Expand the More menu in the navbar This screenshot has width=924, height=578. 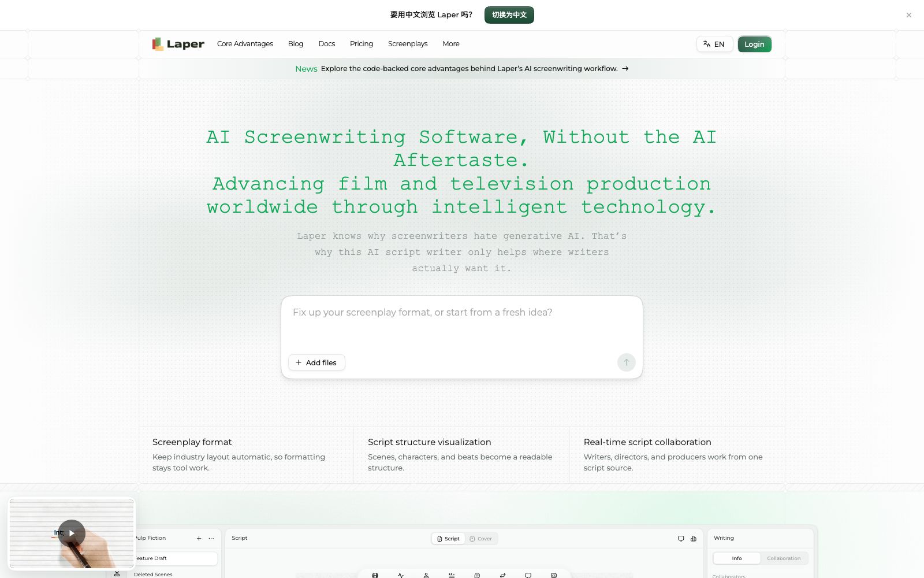[x=451, y=44]
